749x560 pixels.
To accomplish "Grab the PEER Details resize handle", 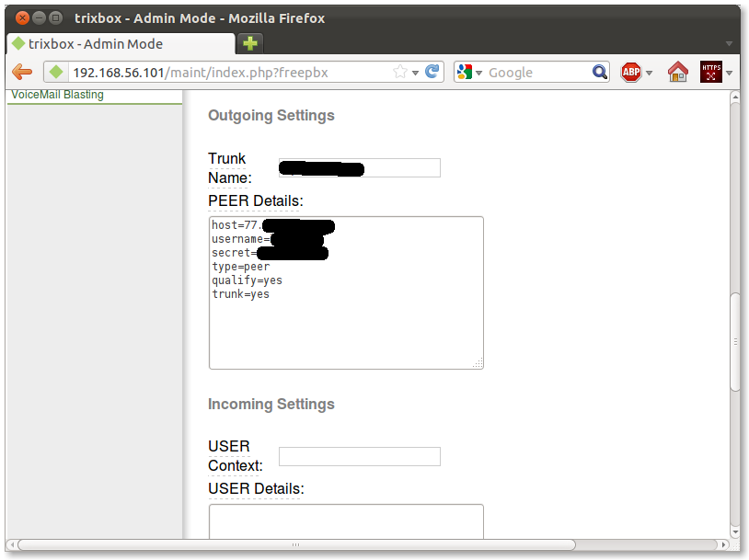I will [x=478, y=363].
